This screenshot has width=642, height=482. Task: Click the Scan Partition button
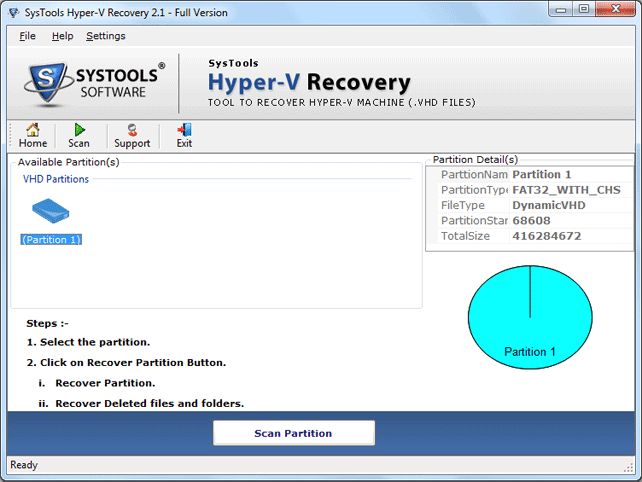[x=293, y=433]
